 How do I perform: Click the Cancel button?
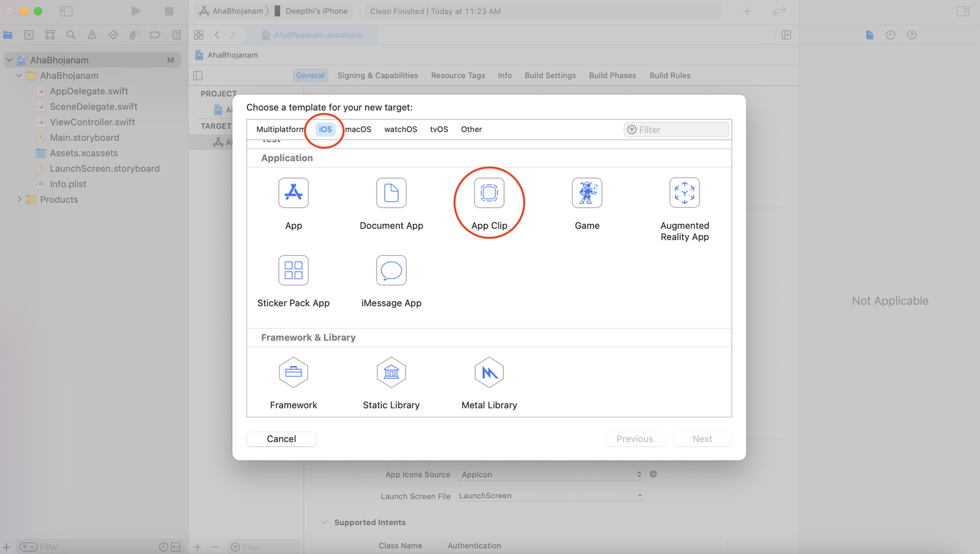point(281,439)
